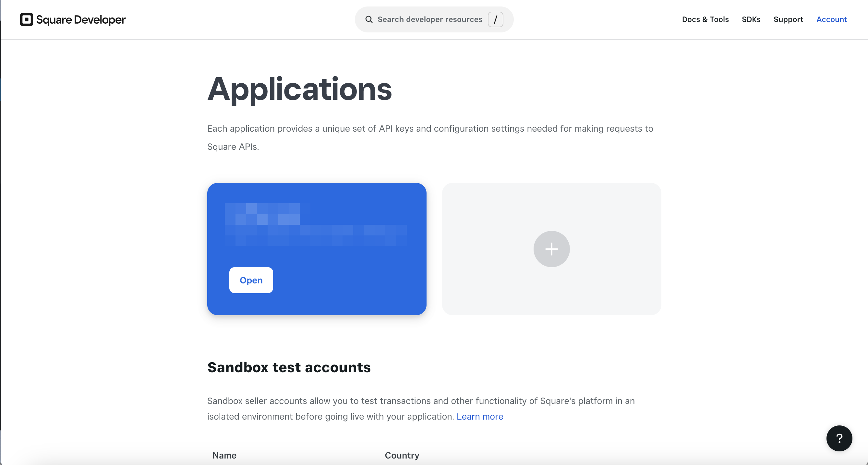The width and height of the screenshot is (868, 465).
Task: Go to Square Developer home via wordmark
Action: click(80, 19)
